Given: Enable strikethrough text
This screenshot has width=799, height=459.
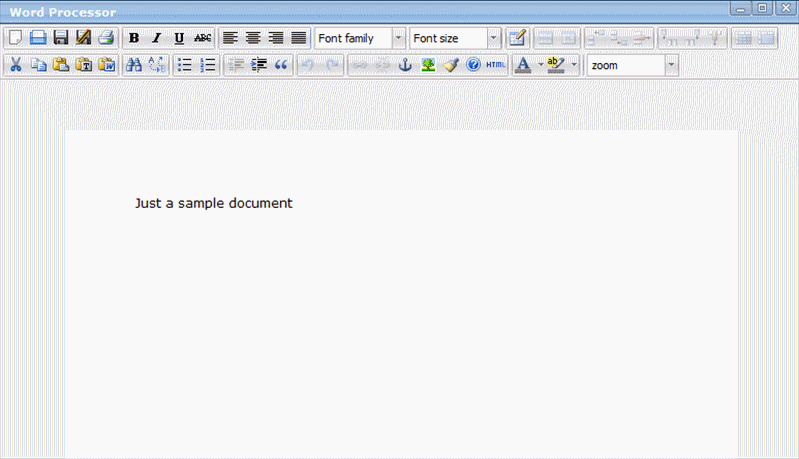Looking at the screenshot, I should point(203,38).
